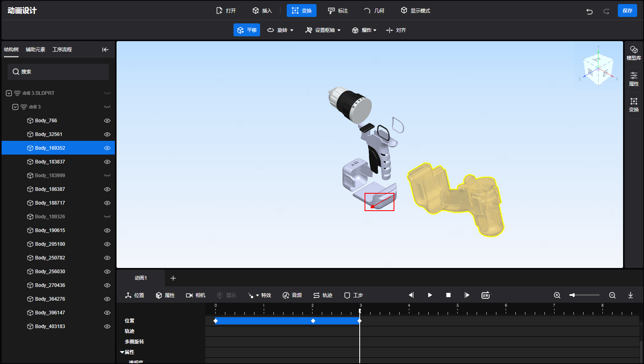Select the 多圈旋转 track row label
Viewport: 644px width, 364px height.
pos(134,342)
